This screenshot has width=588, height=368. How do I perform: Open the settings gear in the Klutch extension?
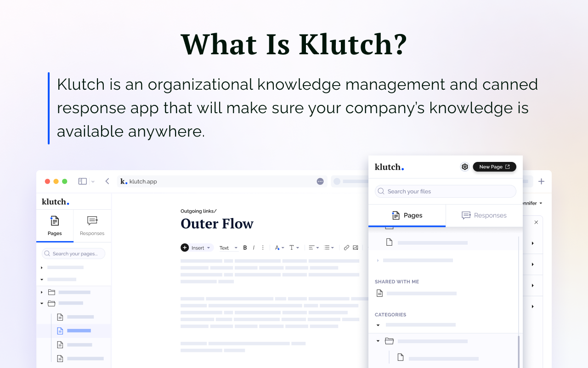click(465, 167)
